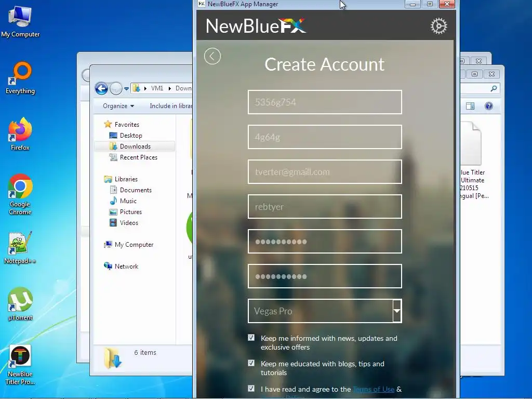Launch Google Chrome from the desktop
The width and height of the screenshot is (532, 399).
[x=20, y=194]
